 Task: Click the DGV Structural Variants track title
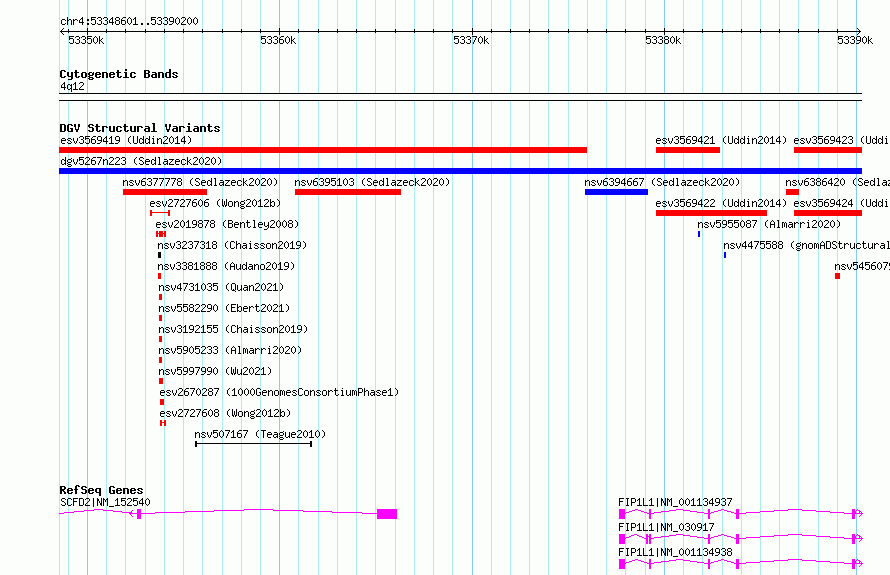point(140,128)
